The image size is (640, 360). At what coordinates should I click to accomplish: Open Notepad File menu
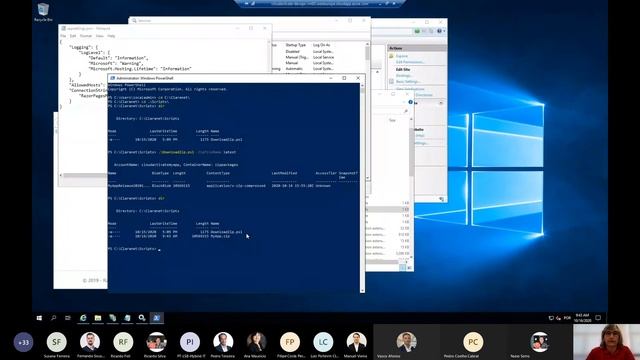click(x=63, y=36)
